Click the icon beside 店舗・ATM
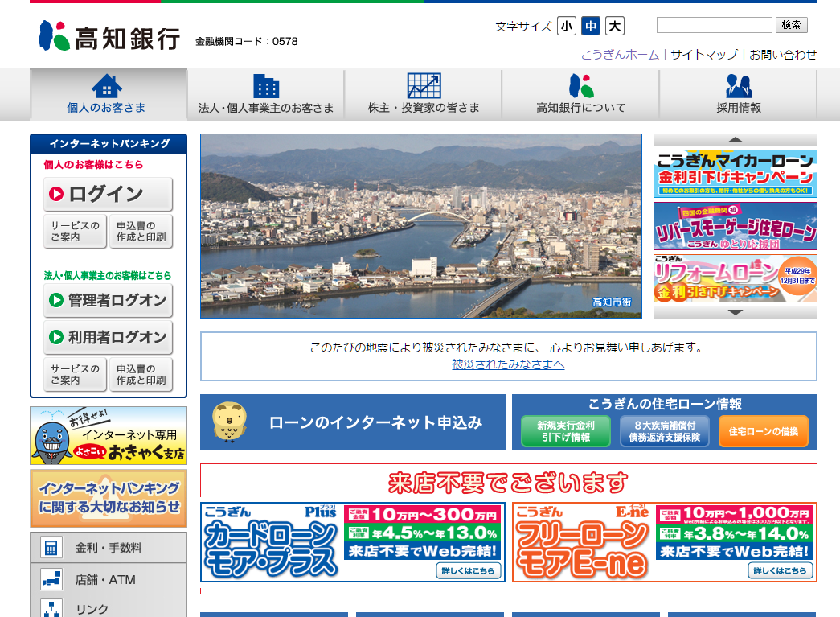This screenshot has width=840, height=617. click(51, 579)
